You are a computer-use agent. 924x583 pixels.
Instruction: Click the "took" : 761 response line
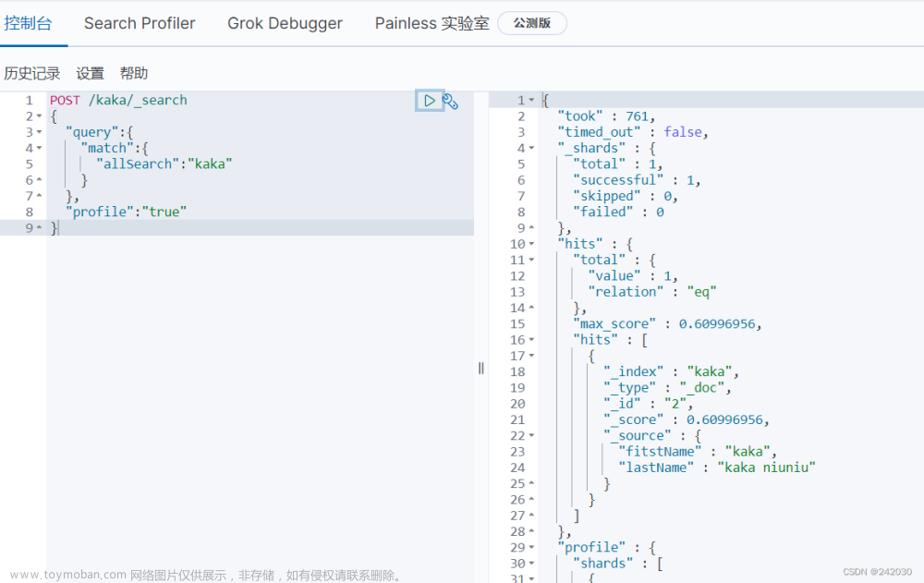tap(606, 116)
